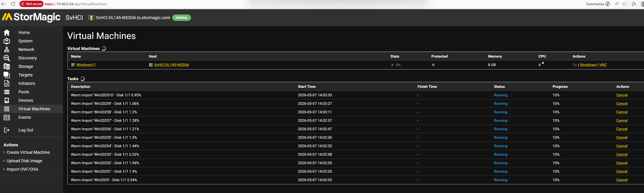Go to the Devices menu item
This screenshot has height=193, width=644.
(26, 100)
